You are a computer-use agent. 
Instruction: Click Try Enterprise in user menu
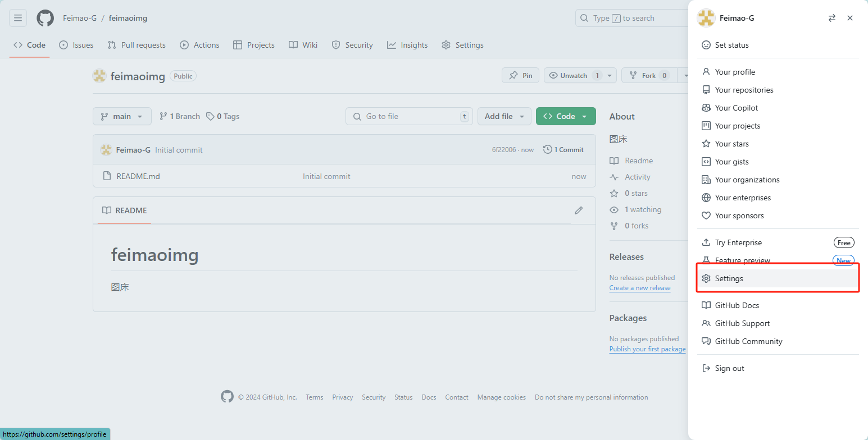pos(778,242)
